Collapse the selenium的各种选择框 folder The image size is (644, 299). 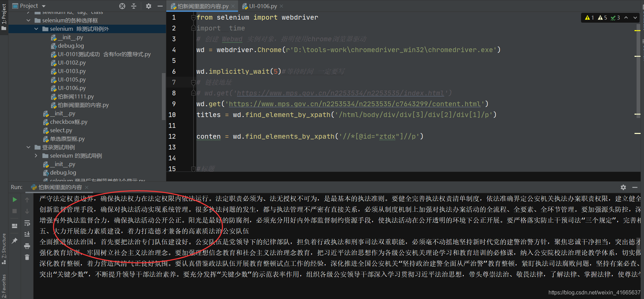pos(28,20)
